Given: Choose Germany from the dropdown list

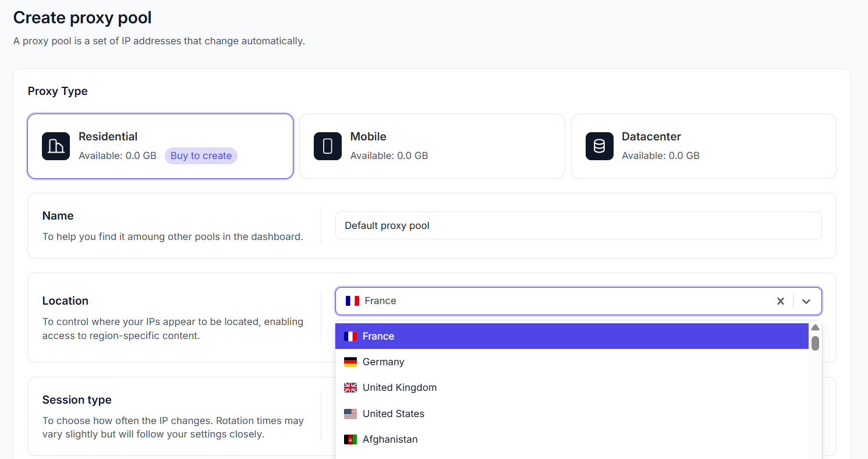Looking at the screenshot, I should (x=572, y=362).
